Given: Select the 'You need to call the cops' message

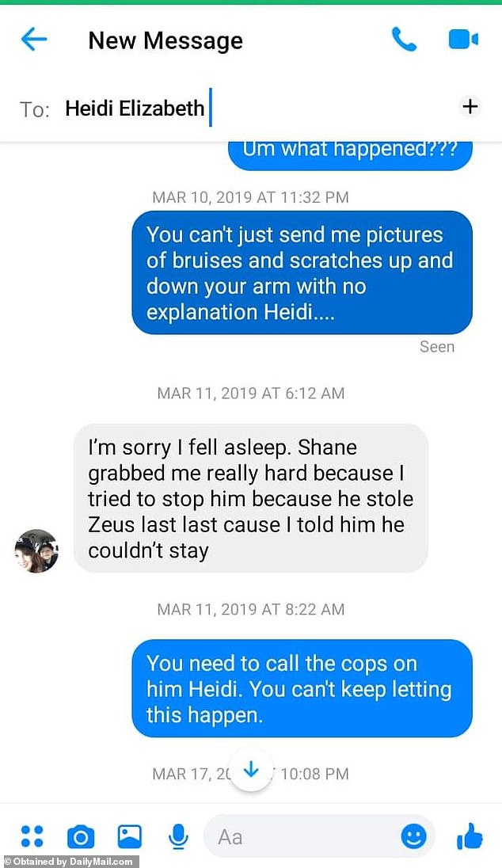Looking at the screenshot, I should [x=302, y=689].
